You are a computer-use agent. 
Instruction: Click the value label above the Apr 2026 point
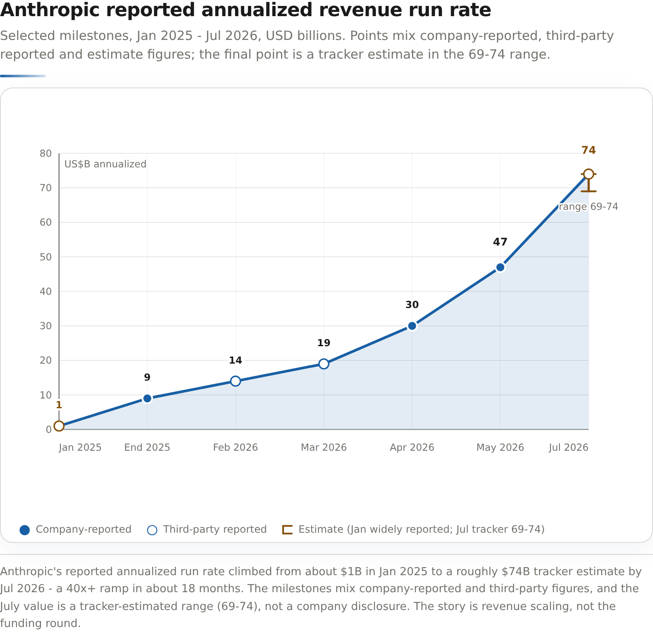(412, 305)
